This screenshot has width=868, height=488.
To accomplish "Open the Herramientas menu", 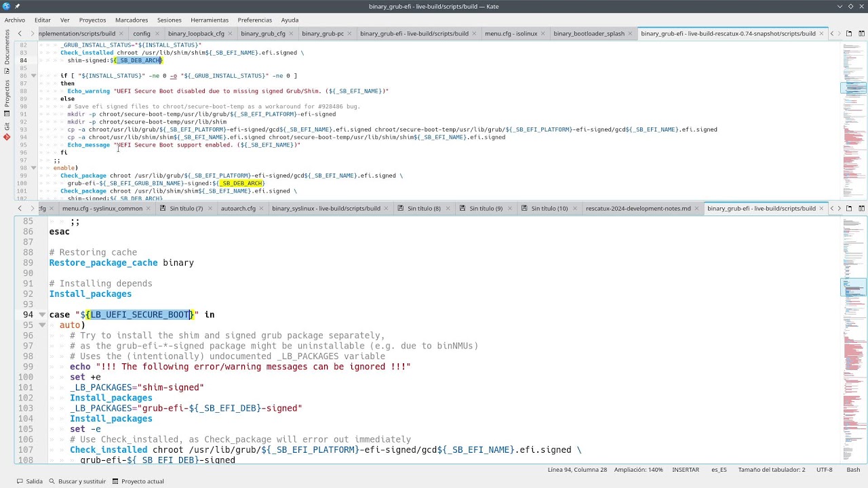I will [x=210, y=20].
